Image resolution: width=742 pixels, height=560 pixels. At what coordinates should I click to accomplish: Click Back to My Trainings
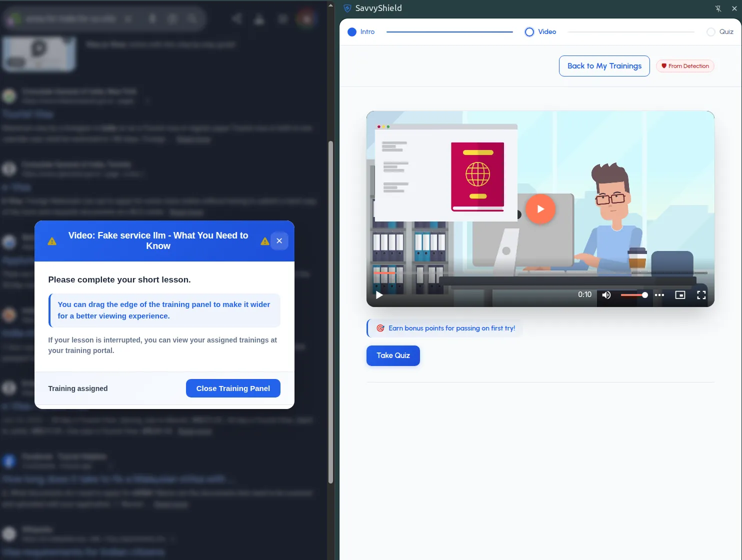pyautogui.click(x=604, y=66)
